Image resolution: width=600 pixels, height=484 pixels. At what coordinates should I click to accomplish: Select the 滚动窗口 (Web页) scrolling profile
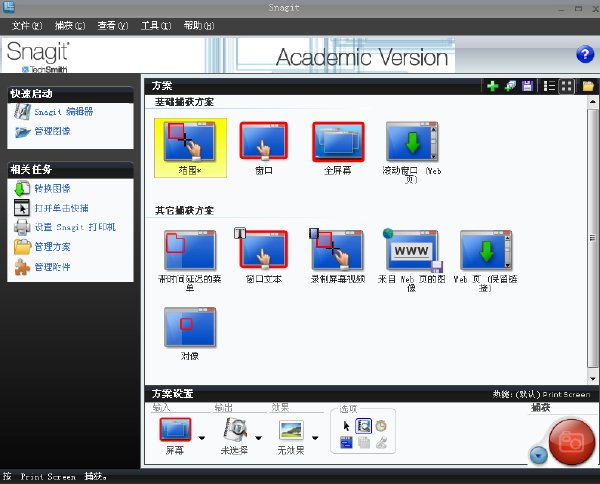coord(412,152)
